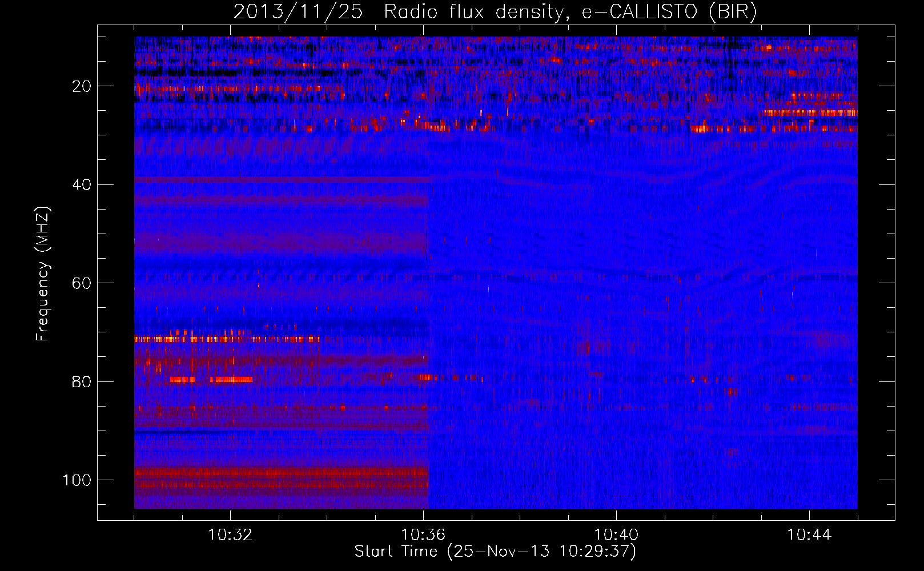
Task: Click the 'Frequency (MHZ)' y-axis label
Action: coord(43,274)
